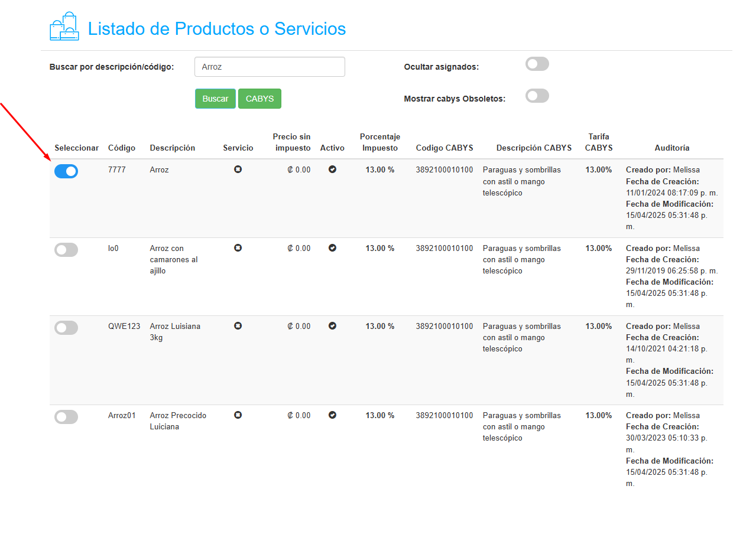Click the Descripción CABYS column header
This screenshot has height=551, width=756.
coord(534,148)
